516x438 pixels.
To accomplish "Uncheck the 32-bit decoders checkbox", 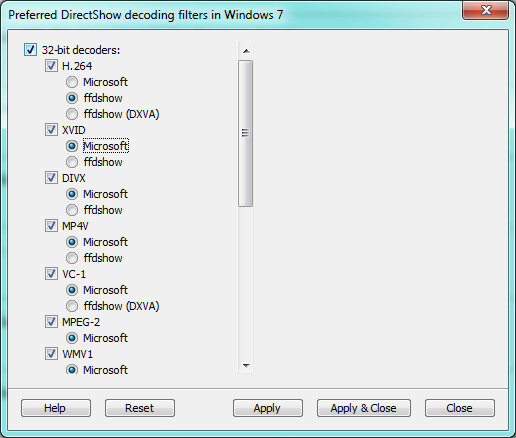I will tap(30, 50).
